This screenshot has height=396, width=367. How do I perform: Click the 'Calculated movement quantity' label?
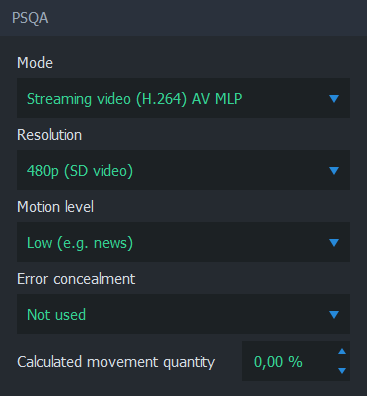[116, 362]
